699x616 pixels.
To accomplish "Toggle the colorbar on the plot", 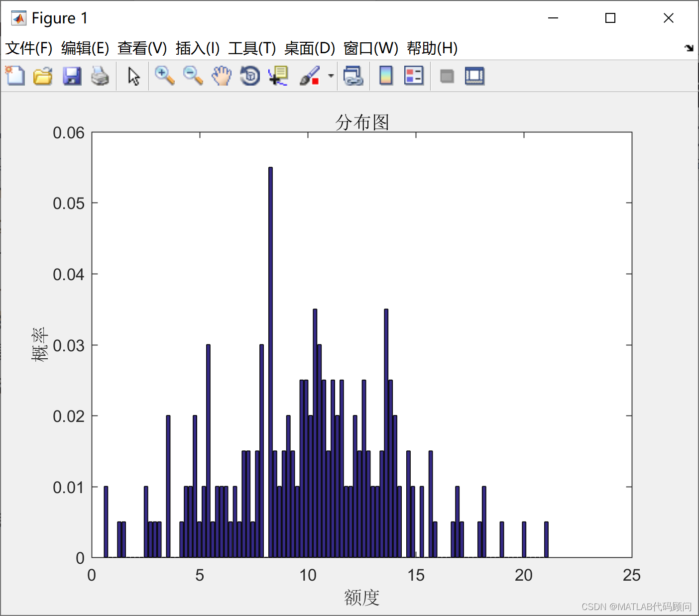I will click(x=386, y=76).
